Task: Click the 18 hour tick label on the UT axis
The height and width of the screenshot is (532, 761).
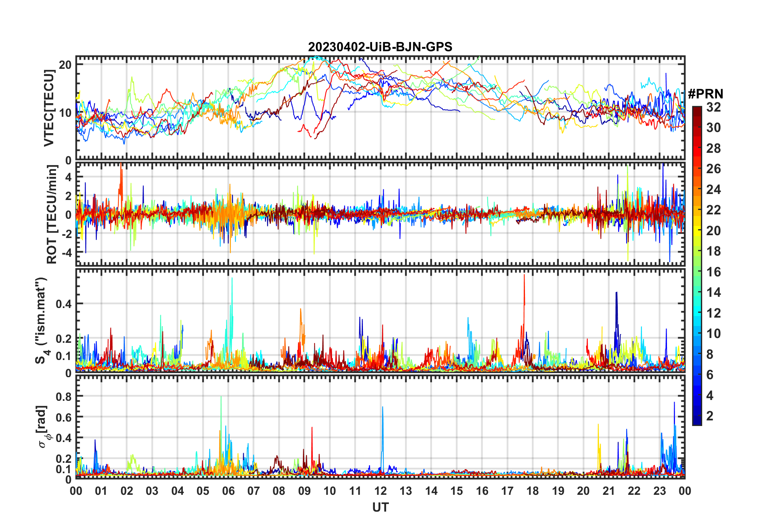Action: (533, 491)
